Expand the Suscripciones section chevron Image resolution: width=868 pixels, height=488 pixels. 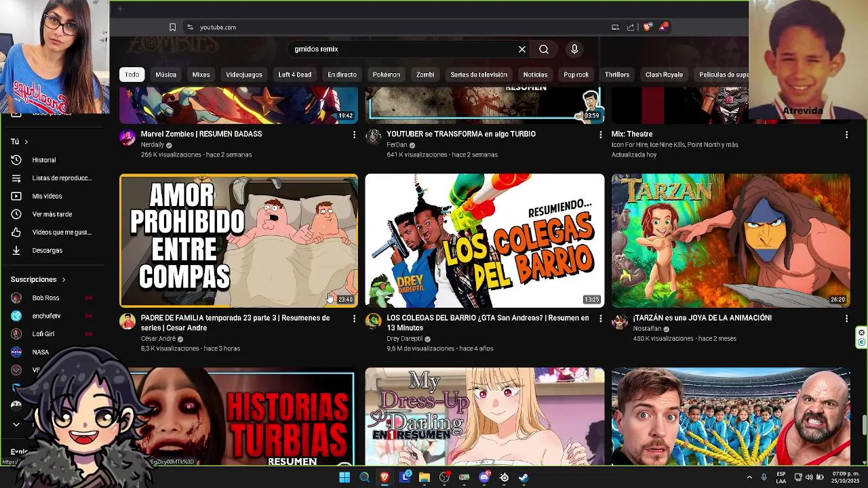[x=64, y=279]
